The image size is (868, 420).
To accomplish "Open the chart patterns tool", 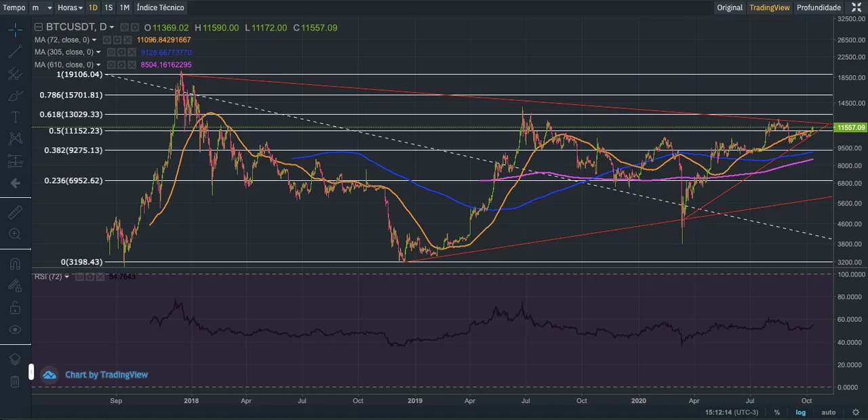I will pyautogui.click(x=15, y=139).
